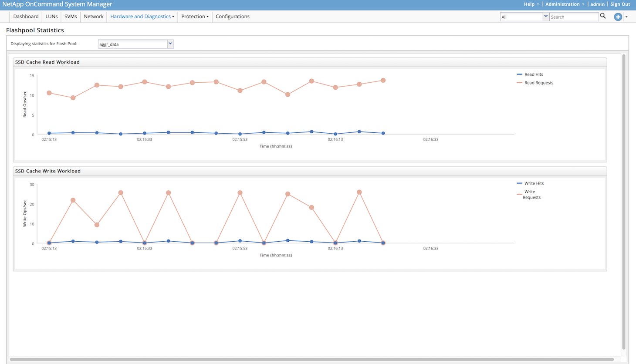Click the Read Ops/sec axis label
The width and height of the screenshot is (636, 364).
pos(25,104)
